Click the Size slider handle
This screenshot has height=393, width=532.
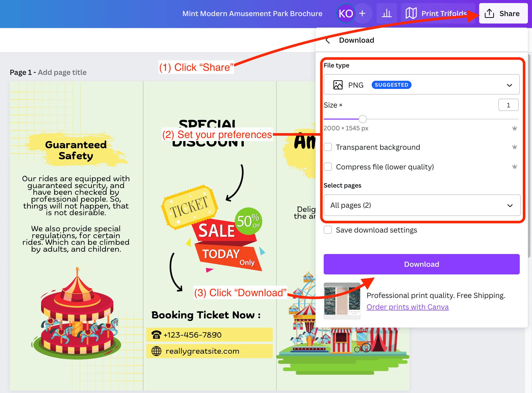[362, 119]
